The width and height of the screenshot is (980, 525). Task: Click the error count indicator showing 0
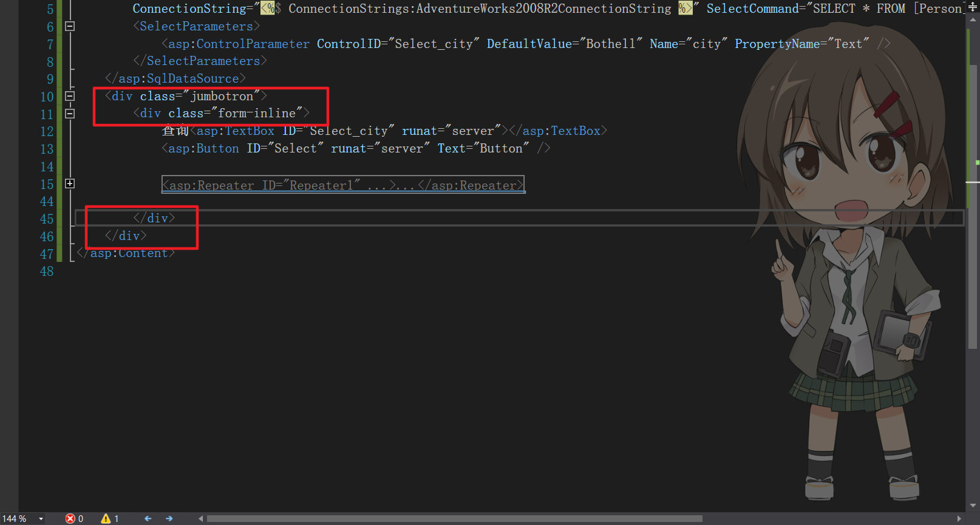coord(75,518)
